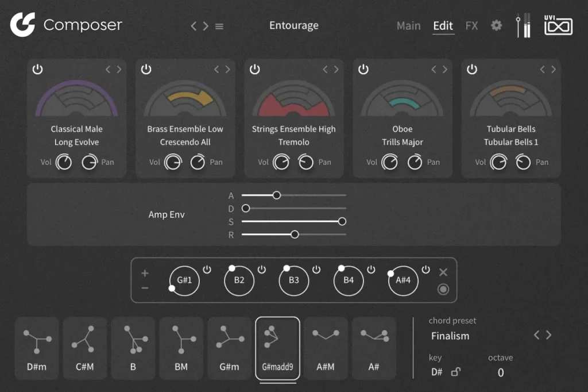Select the A# chord pad
588x392 pixels.
click(x=373, y=348)
